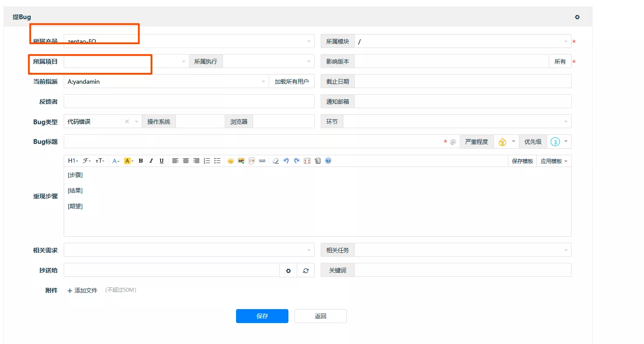Align text right in the editor

point(196,161)
